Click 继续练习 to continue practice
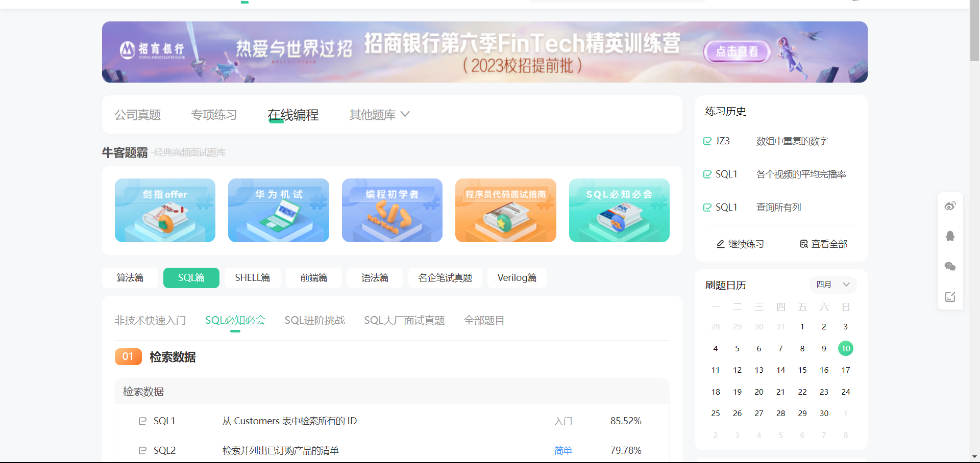 (x=740, y=244)
